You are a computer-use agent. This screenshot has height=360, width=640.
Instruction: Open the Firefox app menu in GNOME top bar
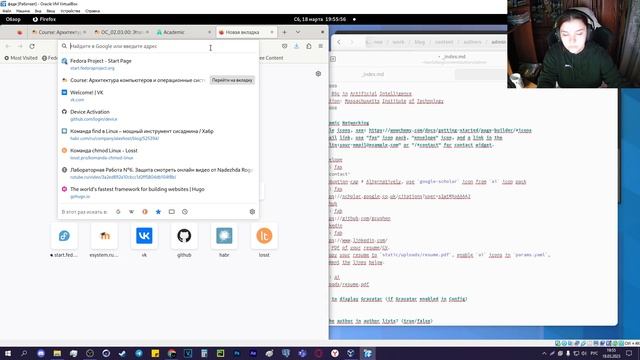tap(44, 19)
